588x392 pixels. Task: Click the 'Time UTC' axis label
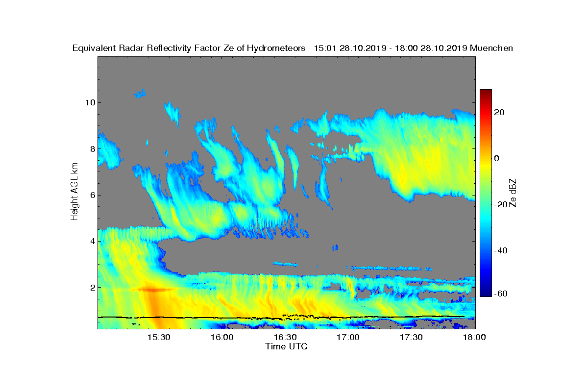[x=287, y=346]
